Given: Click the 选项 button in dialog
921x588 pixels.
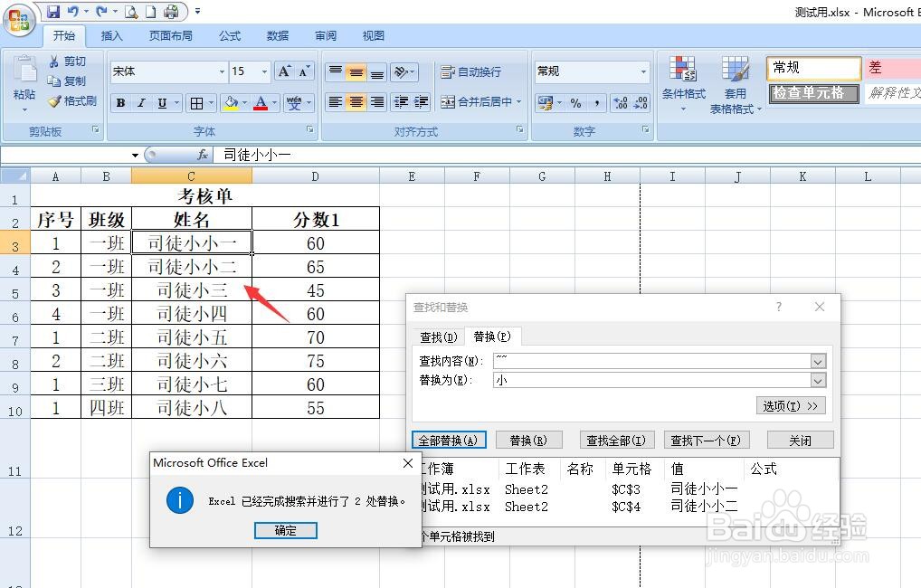Looking at the screenshot, I should coord(791,406).
